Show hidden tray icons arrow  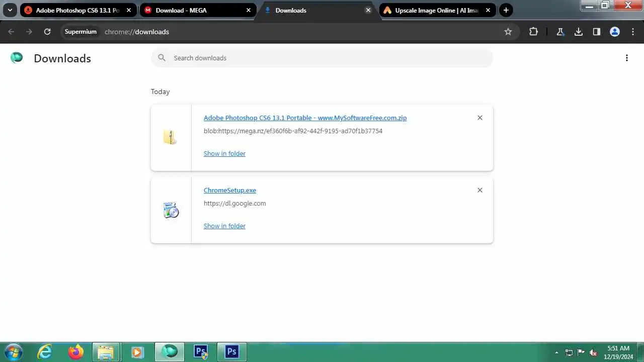click(x=556, y=352)
